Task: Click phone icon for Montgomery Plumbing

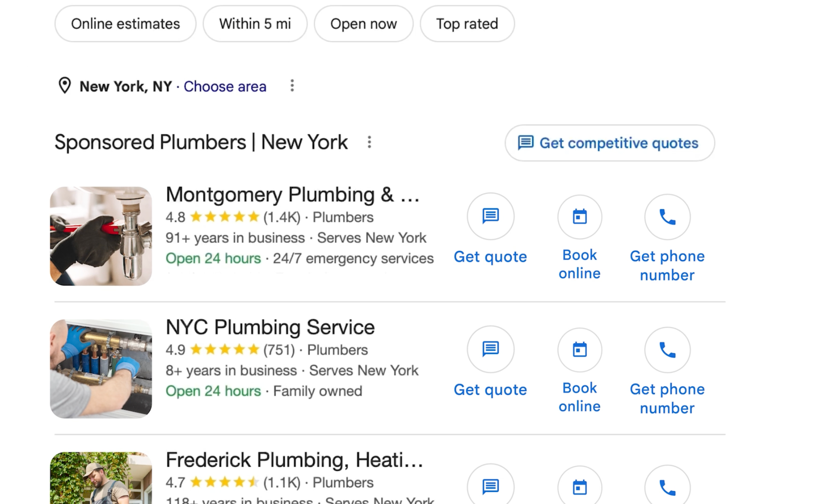Action: 667,217
